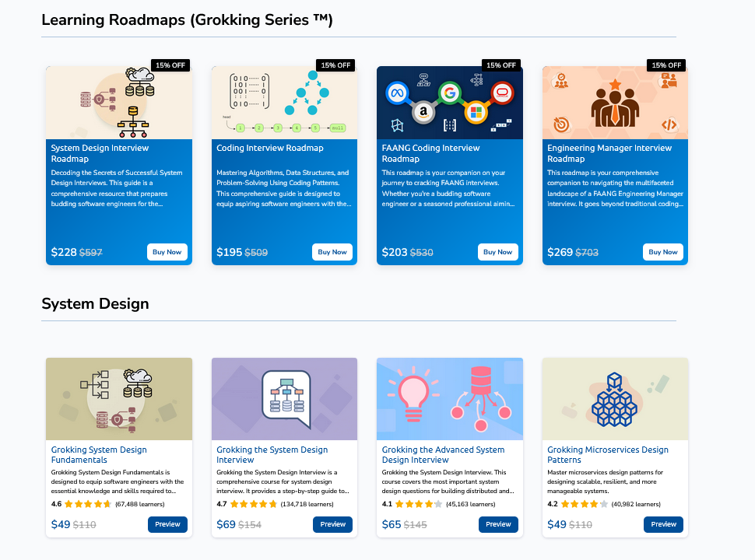Click 15% OFF badge on Coding Interview Roadmap

point(335,65)
